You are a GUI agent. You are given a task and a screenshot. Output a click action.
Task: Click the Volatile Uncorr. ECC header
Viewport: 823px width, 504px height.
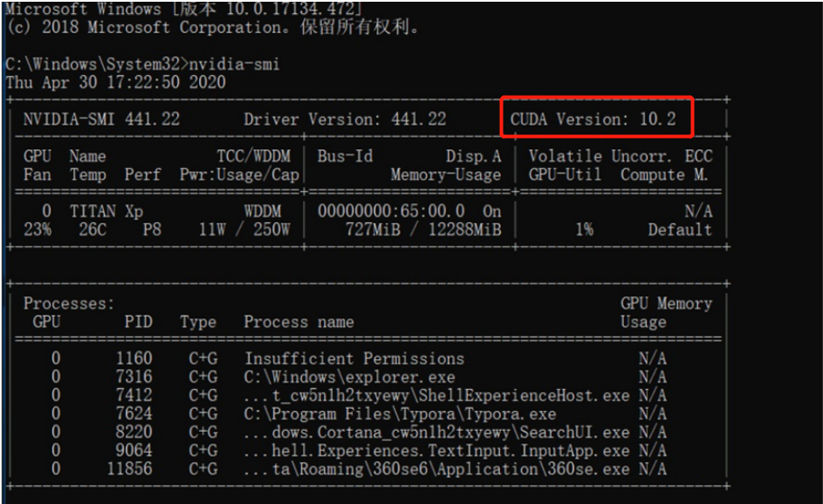[x=621, y=156]
